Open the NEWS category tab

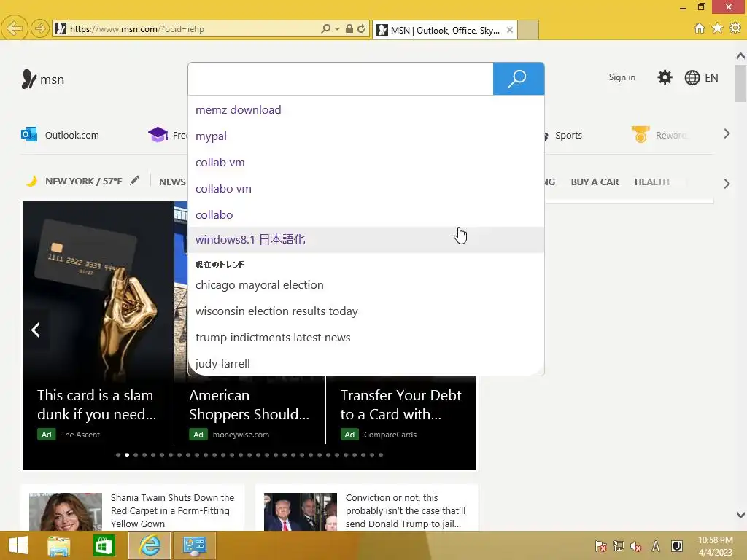point(172,182)
